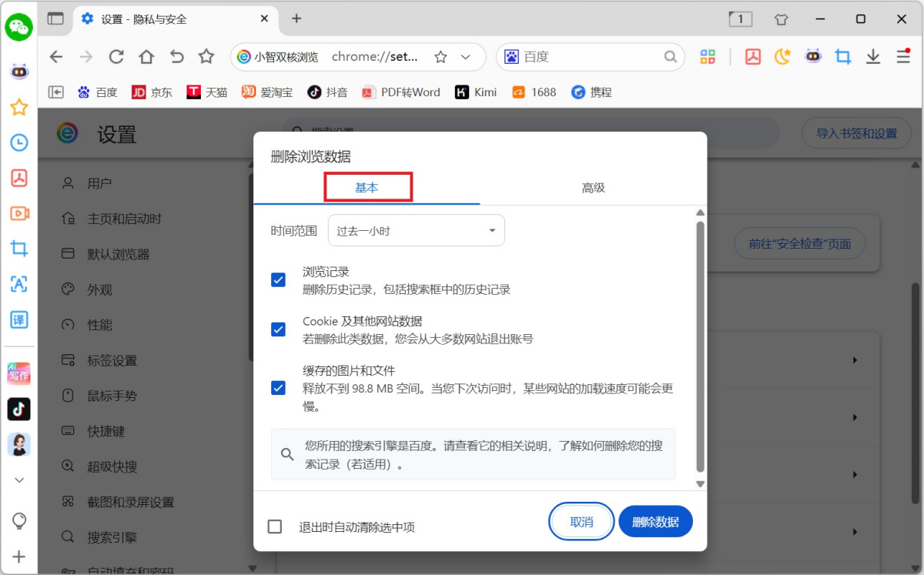The image size is (924, 575).
Task: Open the translate 译 icon in the sidebar
Action: pos(18,319)
